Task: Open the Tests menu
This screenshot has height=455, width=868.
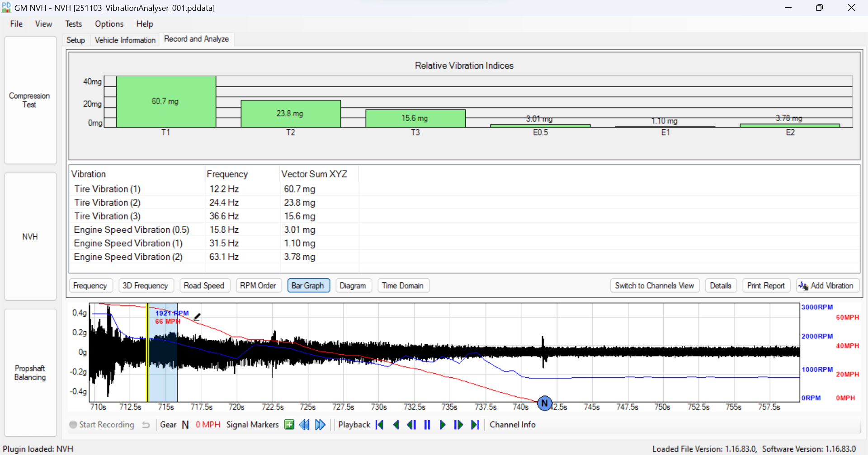Action: [x=73, y=24]
